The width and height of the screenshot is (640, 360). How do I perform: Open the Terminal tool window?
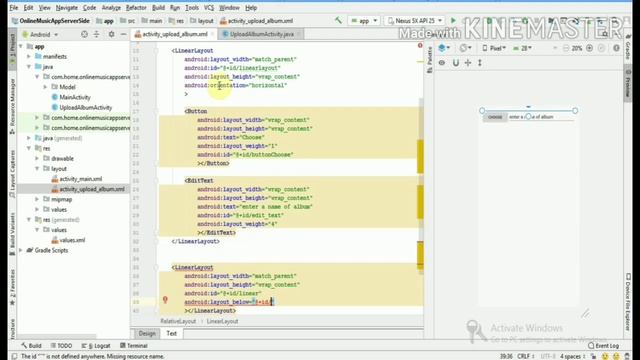click(134, 346)
